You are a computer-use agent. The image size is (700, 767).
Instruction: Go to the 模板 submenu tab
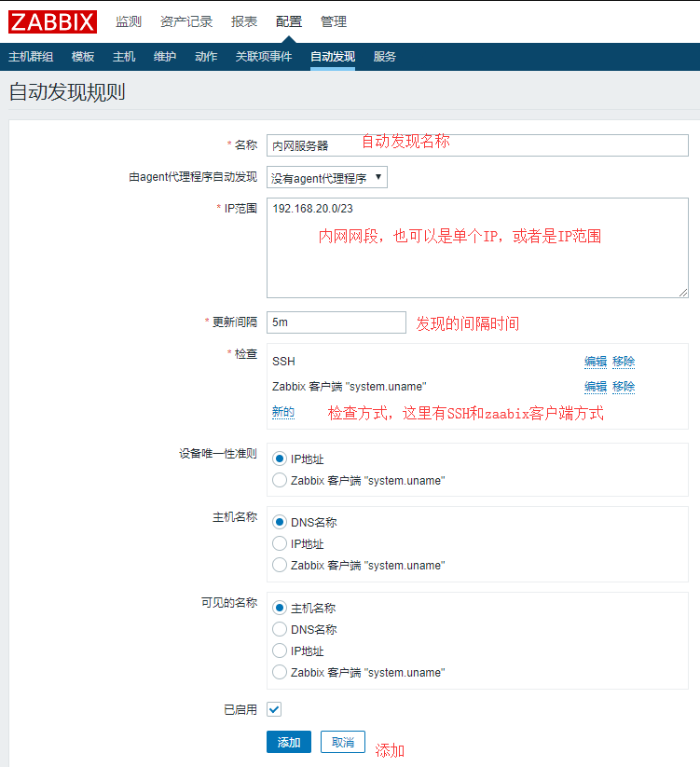click(x=83, y=57)
